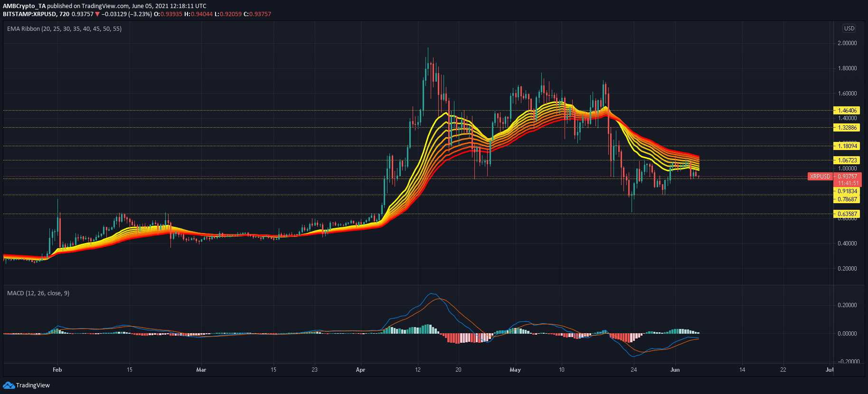868x394 pixels.
Task: Click the Jun label on time axis
Action: [x=675, y=369]
